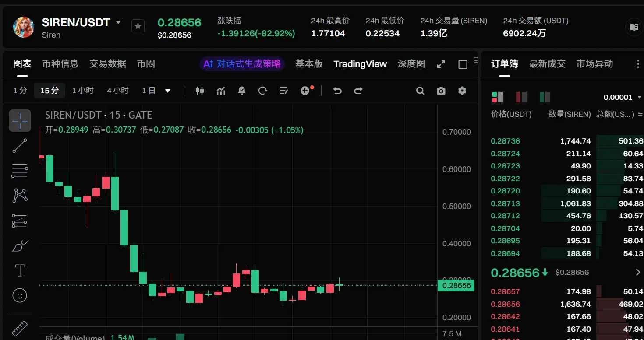Undo the last chart action

tap(337, 91)
